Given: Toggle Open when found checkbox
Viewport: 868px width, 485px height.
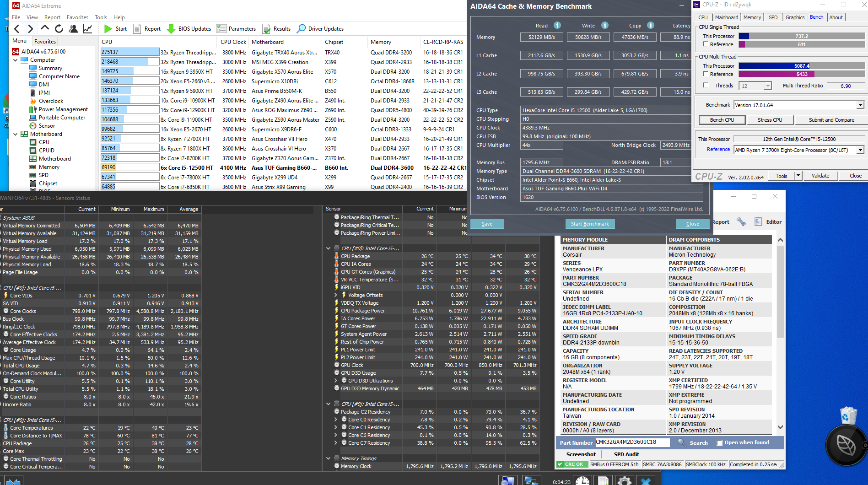Looking at the screenshot, I should (720, 442).
